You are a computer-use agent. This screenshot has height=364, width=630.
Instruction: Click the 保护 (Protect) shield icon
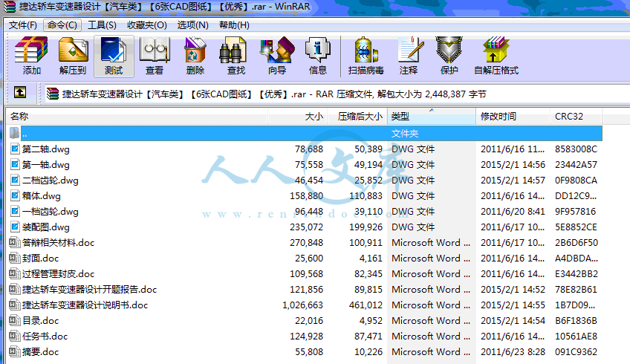coord(449,50)
